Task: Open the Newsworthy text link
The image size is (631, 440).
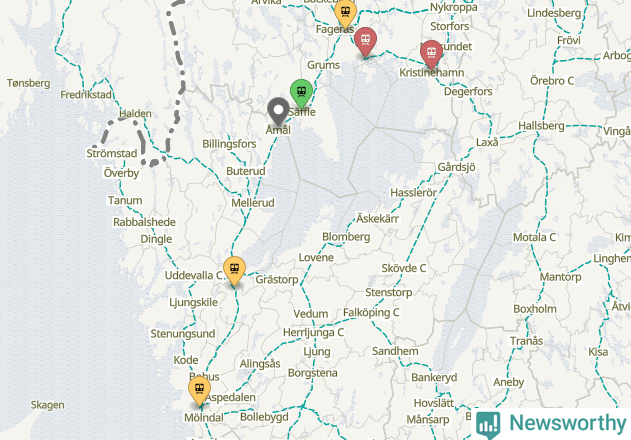Action: point(568,423)
